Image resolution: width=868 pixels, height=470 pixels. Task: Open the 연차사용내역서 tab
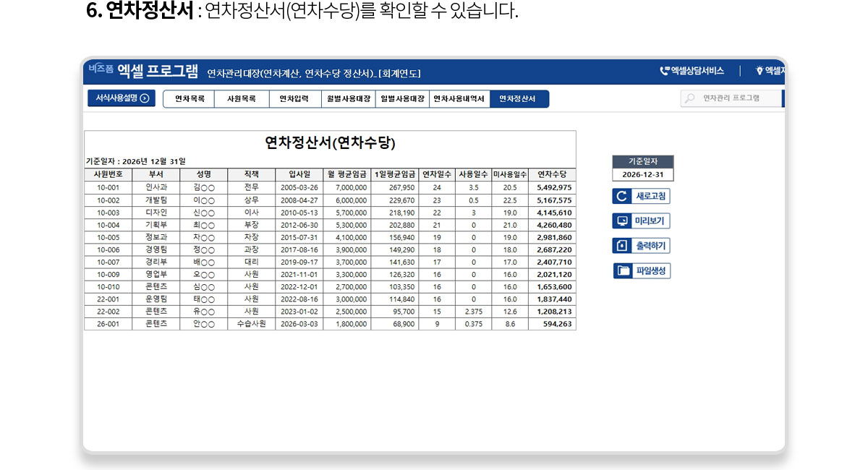pos(459,99)
